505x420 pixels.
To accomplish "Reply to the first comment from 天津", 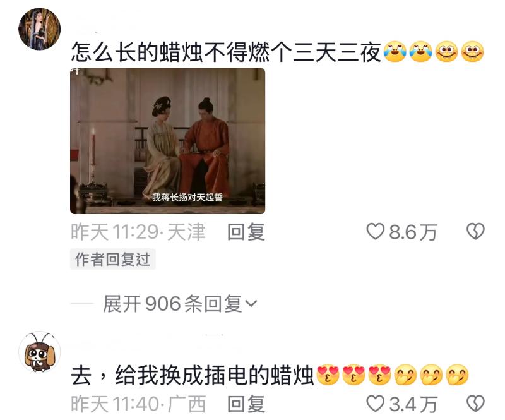I will click(x=246, y=232).
